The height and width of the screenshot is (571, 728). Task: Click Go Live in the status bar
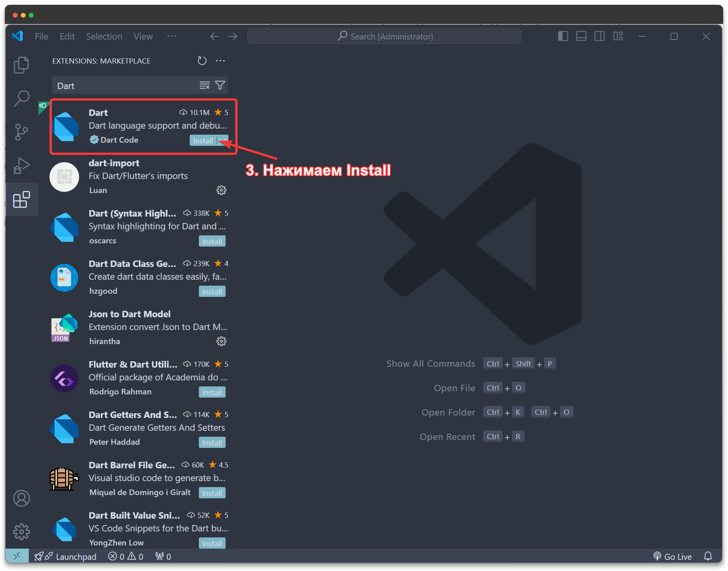[x=672, y=556]
